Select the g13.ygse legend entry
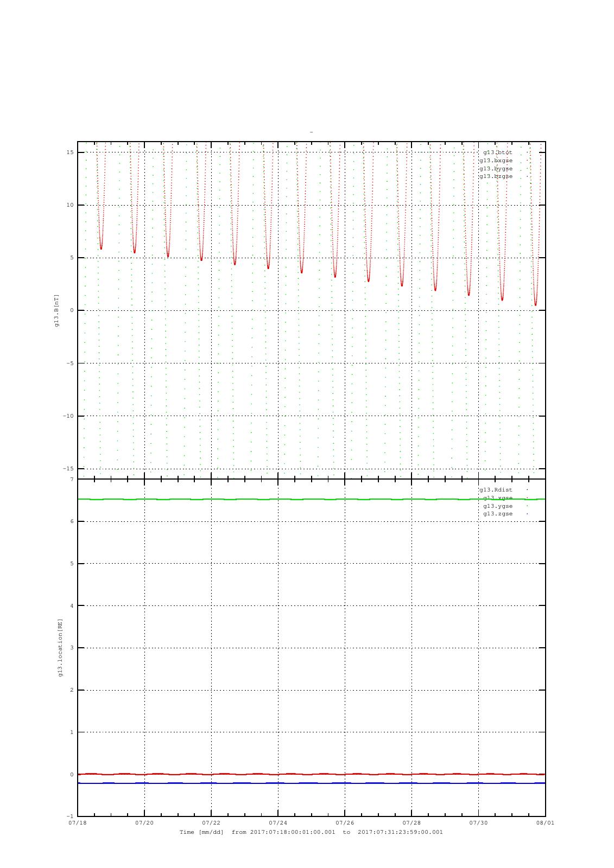The image size is (614, 868). tap(498, 506)
